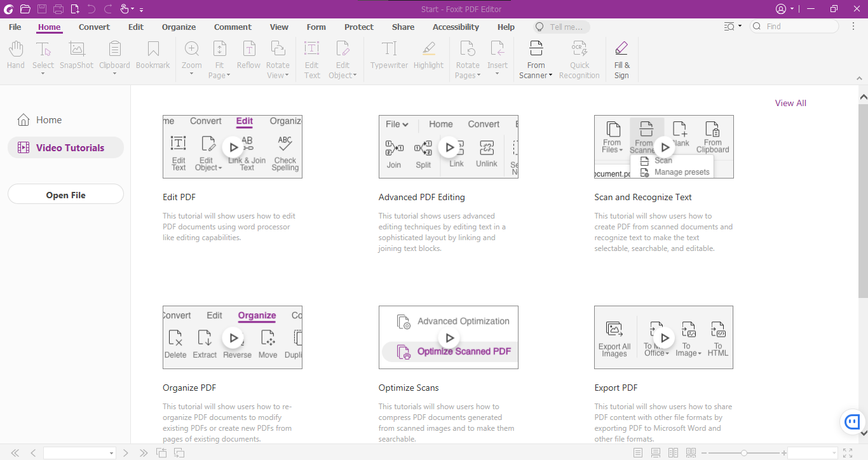Switch to the Convert tab
Image resolution: width=868 pixels, height=460 pixels.
tap(94, 27)
